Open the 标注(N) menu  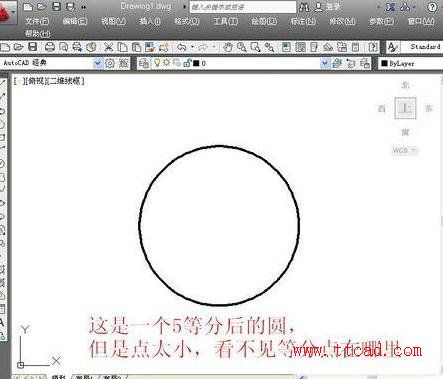[x=303, y=21]
